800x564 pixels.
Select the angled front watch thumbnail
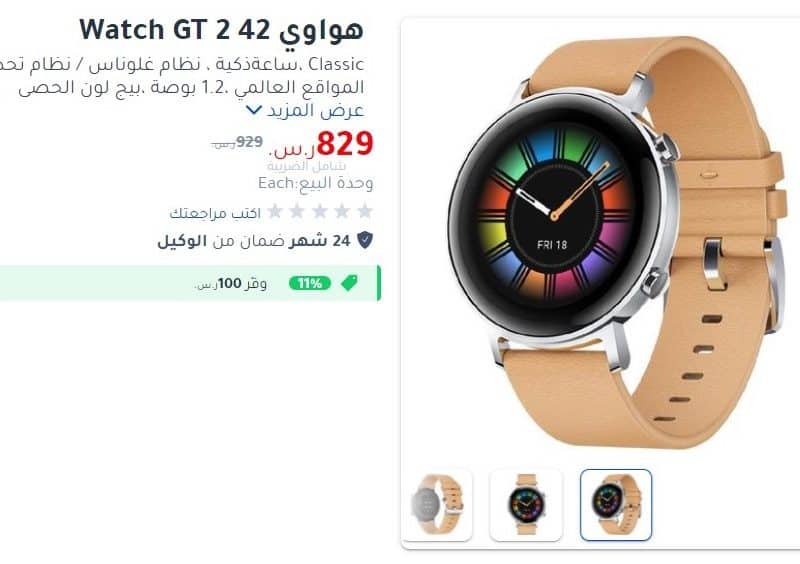coord(616,504)
